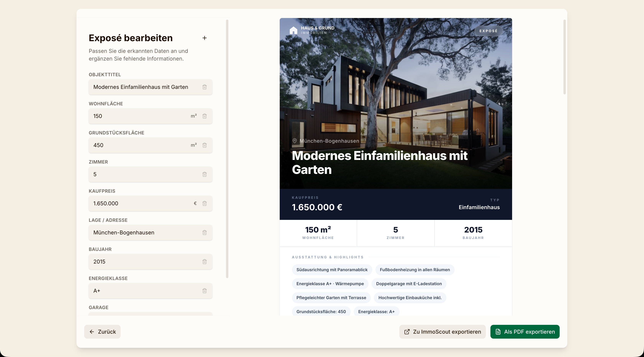Click the location pin next to München-Bogenhausen
The height and width of the screenshot is (357, 644).
pos(294,141)
